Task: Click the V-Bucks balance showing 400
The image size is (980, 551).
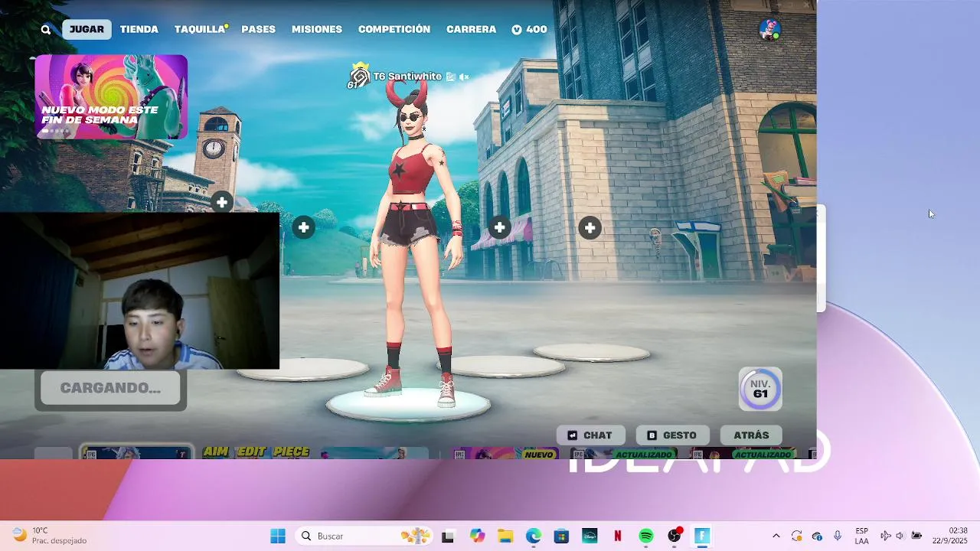Action: coord(529,29)
